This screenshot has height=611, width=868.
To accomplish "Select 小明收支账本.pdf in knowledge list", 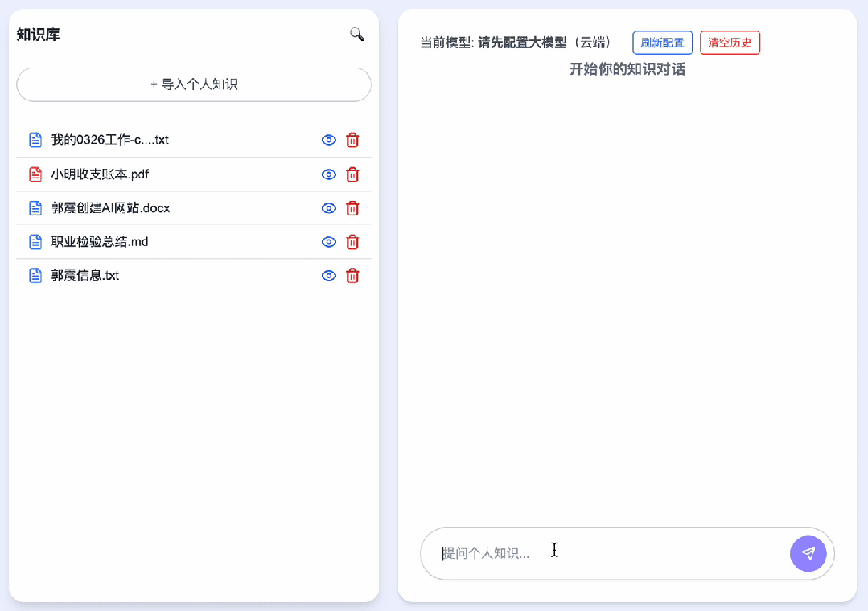I will [100, 174].
